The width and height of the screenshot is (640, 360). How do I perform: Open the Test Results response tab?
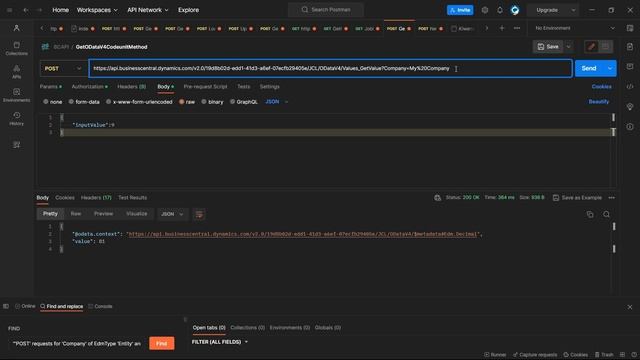point(133,198)
